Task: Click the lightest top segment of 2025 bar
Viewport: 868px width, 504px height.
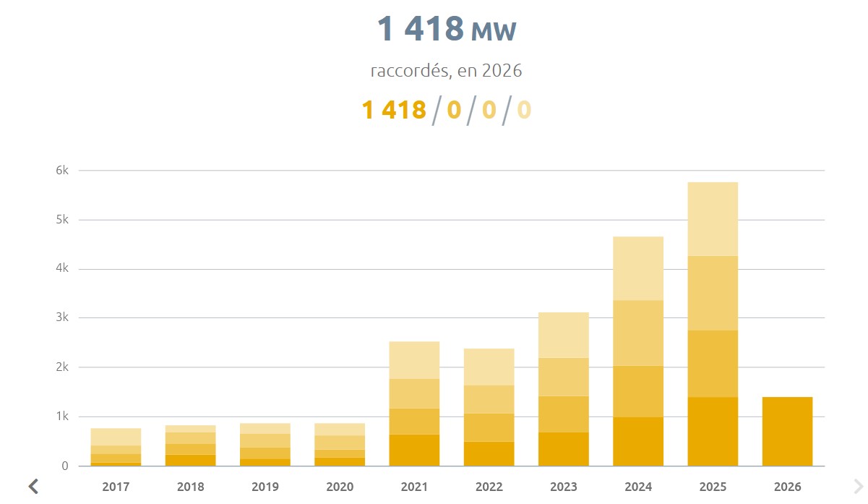Action: click(x=713, y=218)
